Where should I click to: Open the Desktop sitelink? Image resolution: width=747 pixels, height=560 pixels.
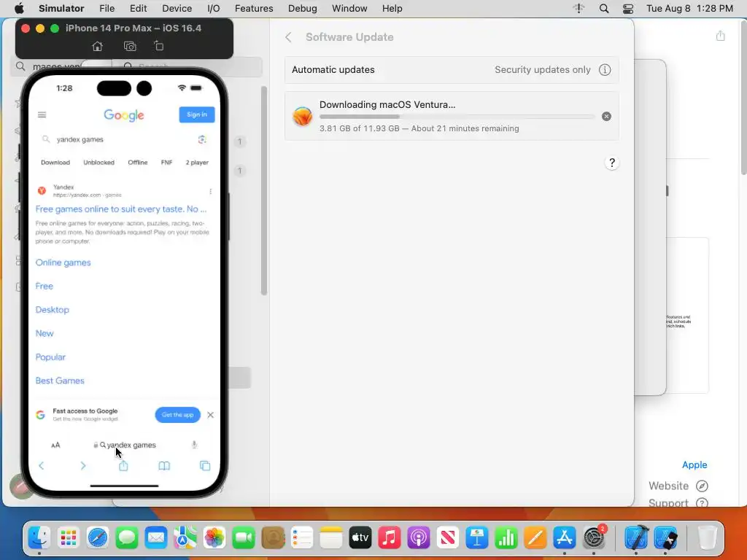click(x=53, y=309)
